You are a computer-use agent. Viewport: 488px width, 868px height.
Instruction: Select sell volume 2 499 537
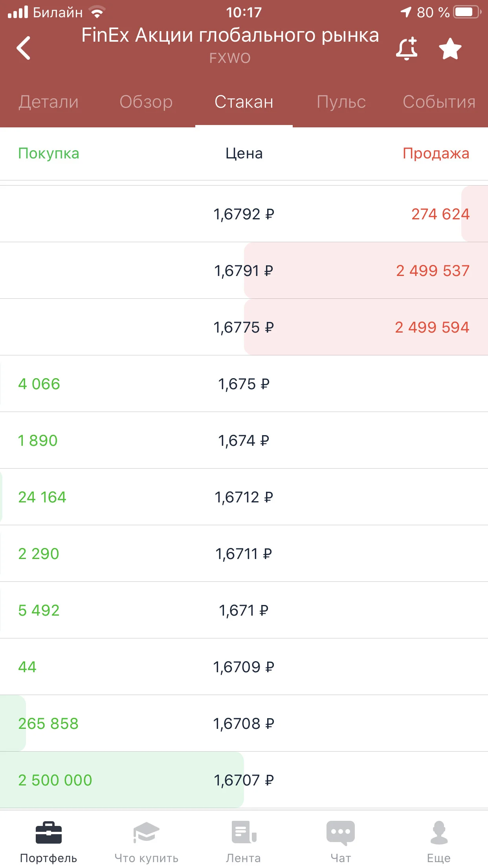(433, 271)
